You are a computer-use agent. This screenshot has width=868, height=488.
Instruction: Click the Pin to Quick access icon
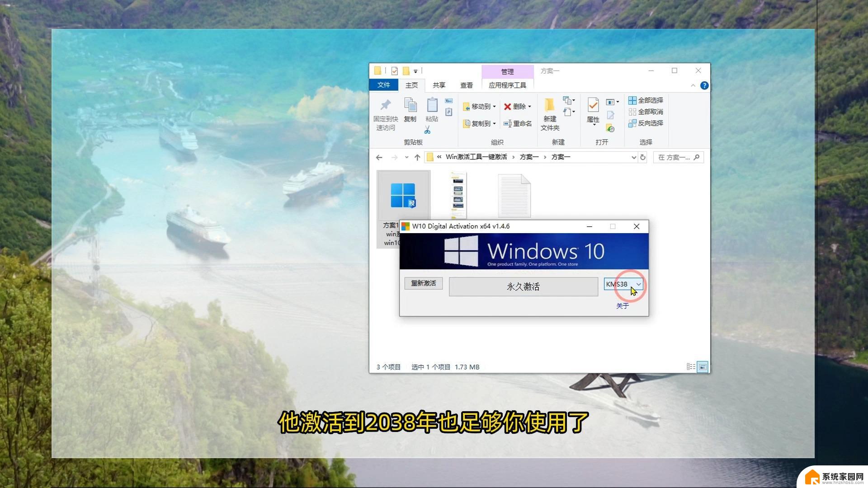click(385, 105)
